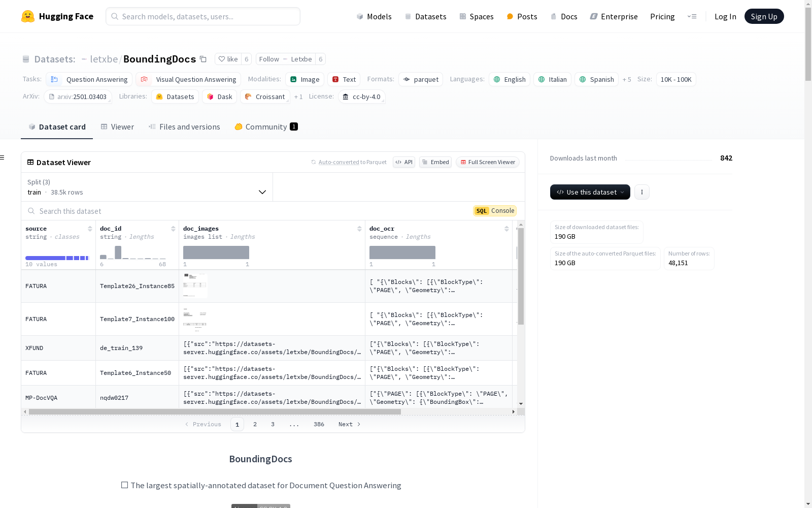Viewport: 812px width, 508px height.
Task: Click the viewer vertical scrollbar
Action: 521,276
